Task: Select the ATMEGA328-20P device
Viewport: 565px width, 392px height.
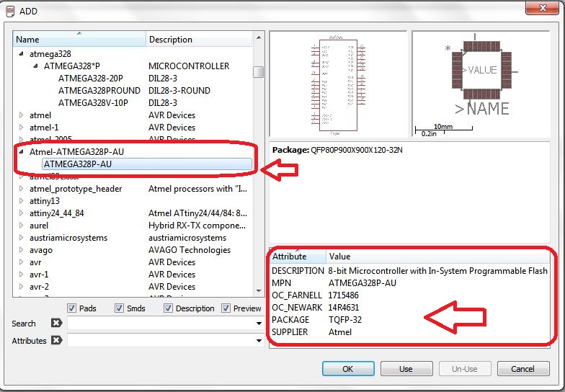Action: pyautogui.click(x=91, y=78)
